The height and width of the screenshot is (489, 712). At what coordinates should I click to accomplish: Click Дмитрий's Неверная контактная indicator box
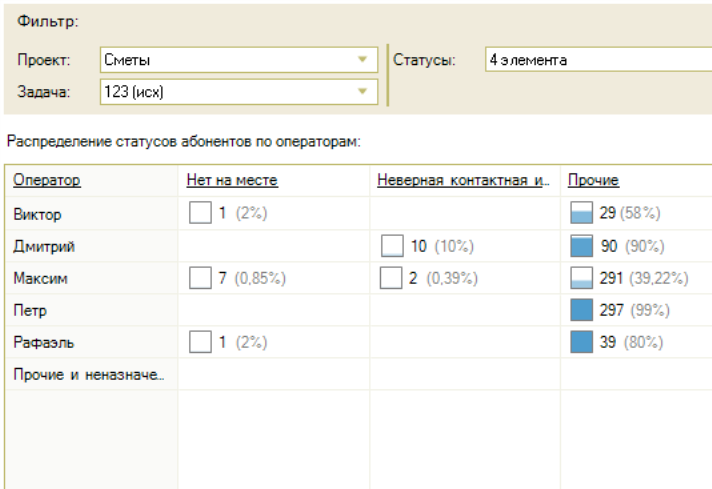coord(392,246)
